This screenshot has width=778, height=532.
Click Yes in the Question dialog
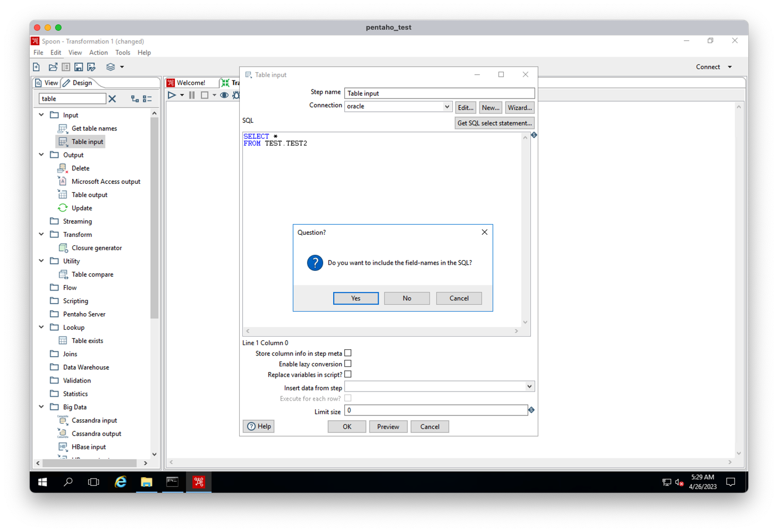coord(356,298)
